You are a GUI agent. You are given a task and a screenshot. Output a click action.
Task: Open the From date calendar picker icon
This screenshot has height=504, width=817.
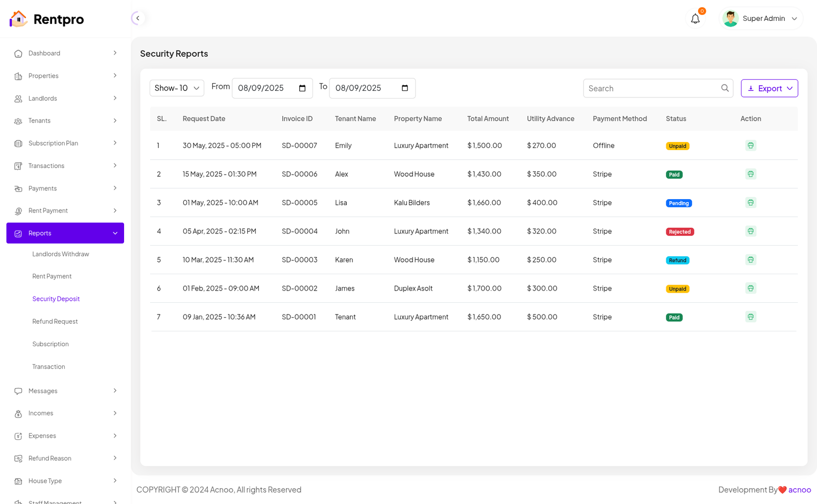(x=302, y=88)
